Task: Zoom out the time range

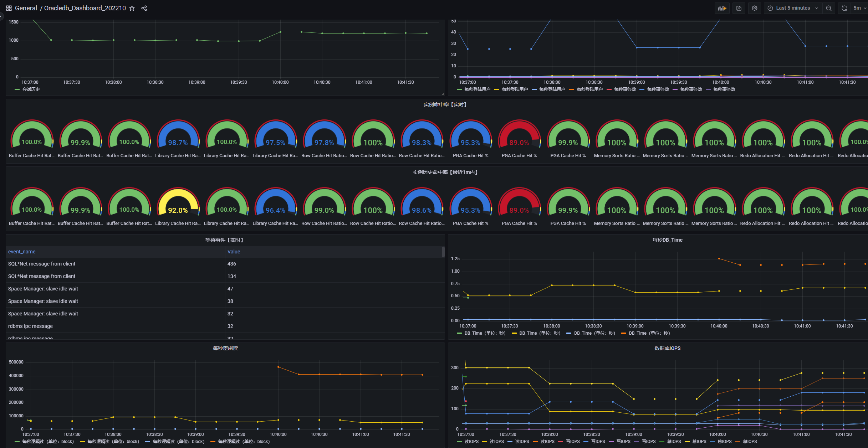Action: click(829, 8)
